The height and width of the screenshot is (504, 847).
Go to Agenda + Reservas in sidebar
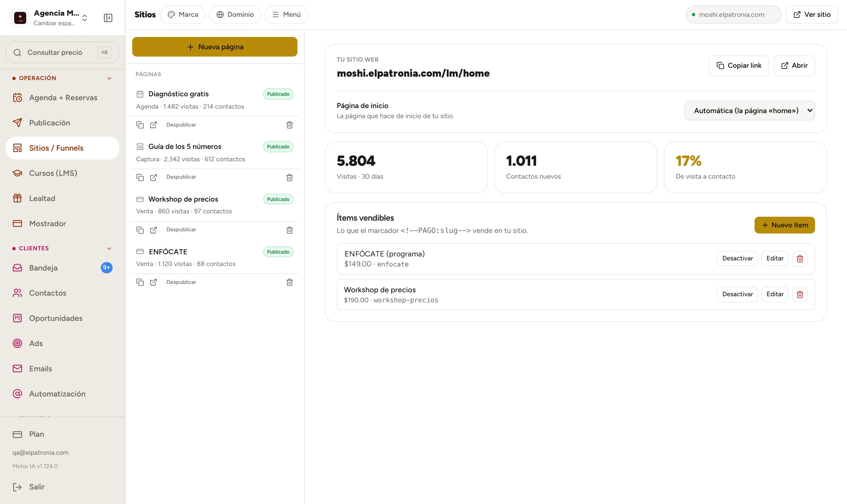tap(62, 98)
